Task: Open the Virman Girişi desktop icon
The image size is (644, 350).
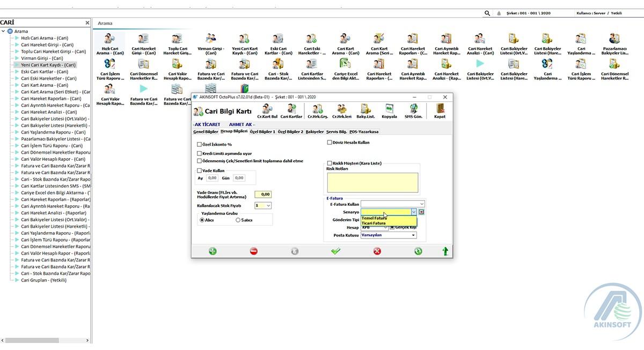Action: pyautogui.click(x=210, y=43)
